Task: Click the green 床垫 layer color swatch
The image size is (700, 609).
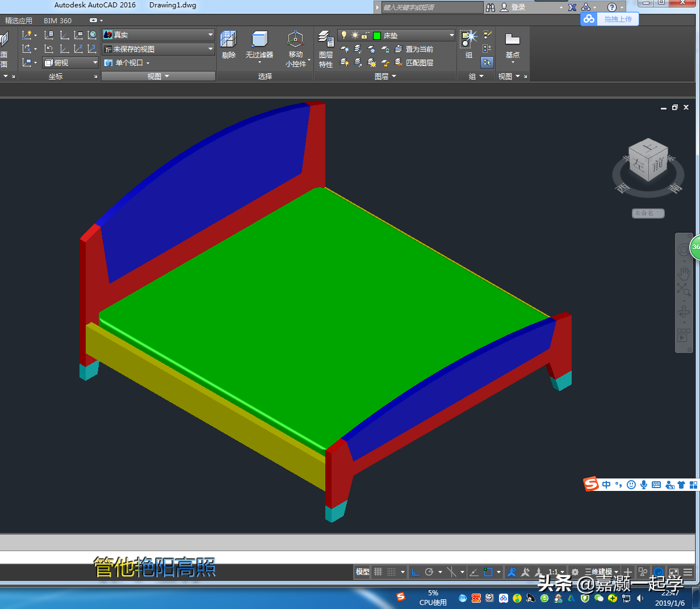Action: (x=377, y=35)
